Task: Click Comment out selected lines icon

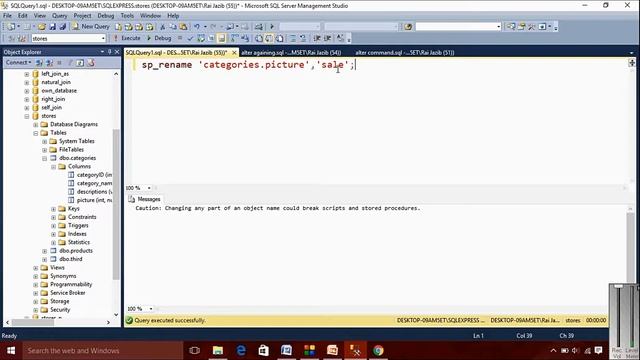Action: point(293,38)
